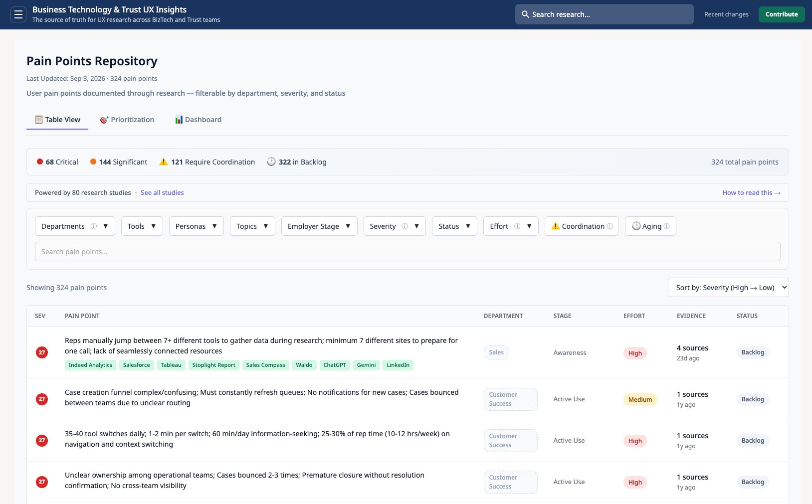The width and height of the screenshot is (812, 504).
Task: Switch to the Table View tab
Action: click(x=57, y=120)
